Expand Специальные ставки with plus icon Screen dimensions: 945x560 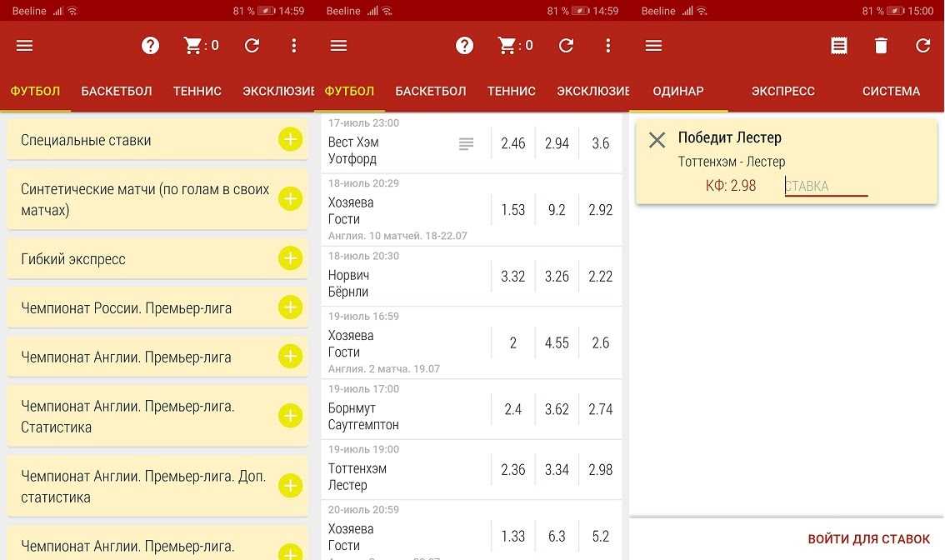(x=290, y=139)
